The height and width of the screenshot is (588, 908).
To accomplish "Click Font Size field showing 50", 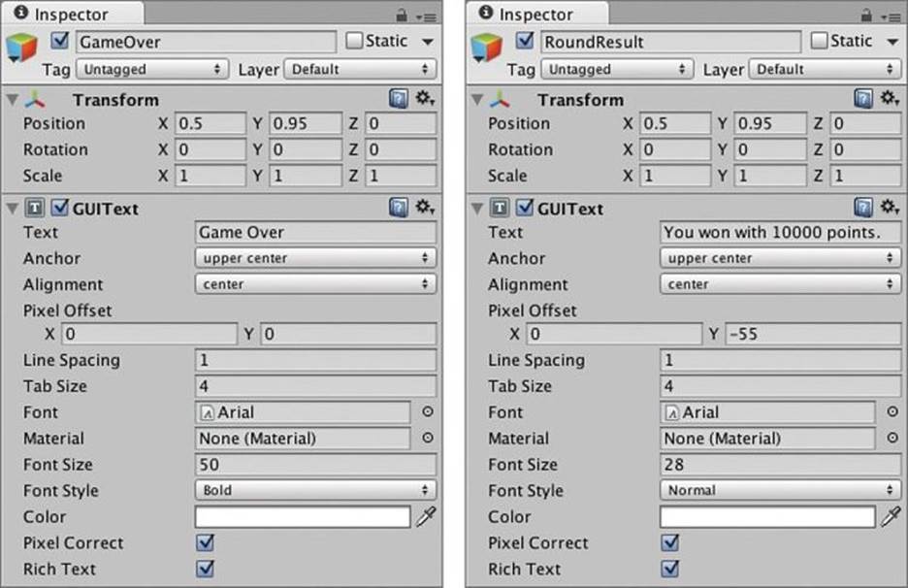I will point(315,465).
